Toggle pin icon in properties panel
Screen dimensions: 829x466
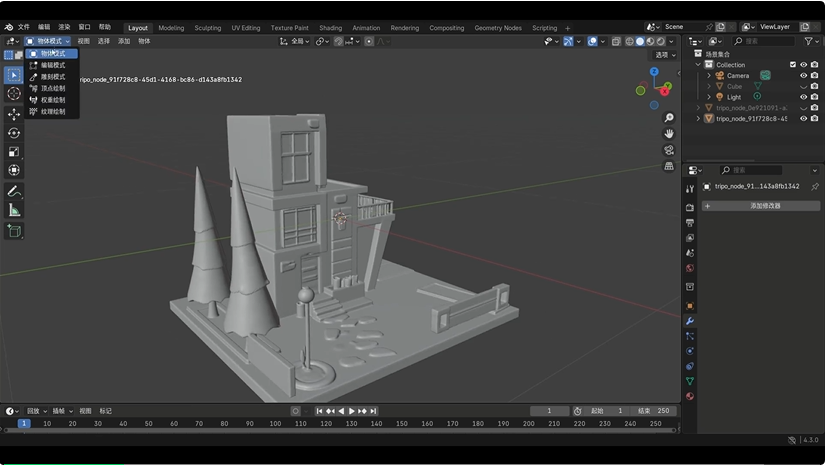(815, 186)
